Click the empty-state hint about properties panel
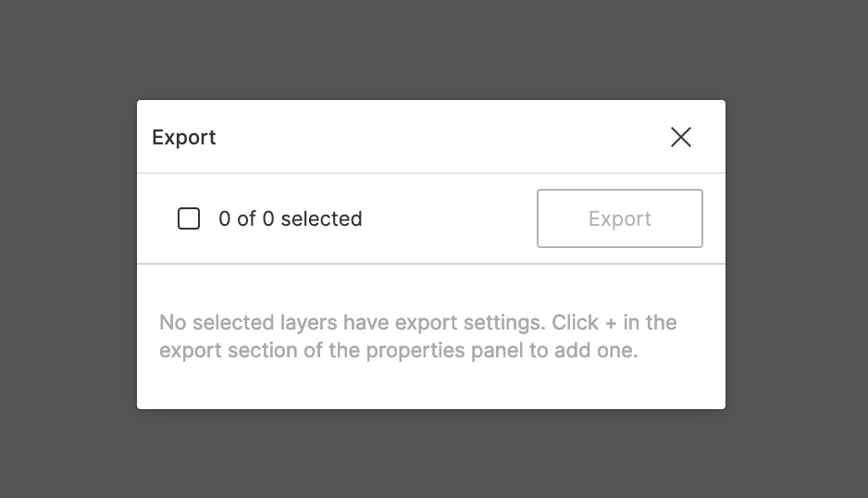The image size is (868, 498). [398, 352]
